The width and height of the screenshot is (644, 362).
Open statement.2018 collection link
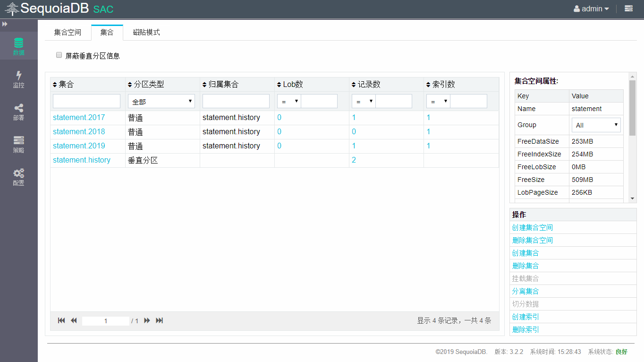(79, 131)
